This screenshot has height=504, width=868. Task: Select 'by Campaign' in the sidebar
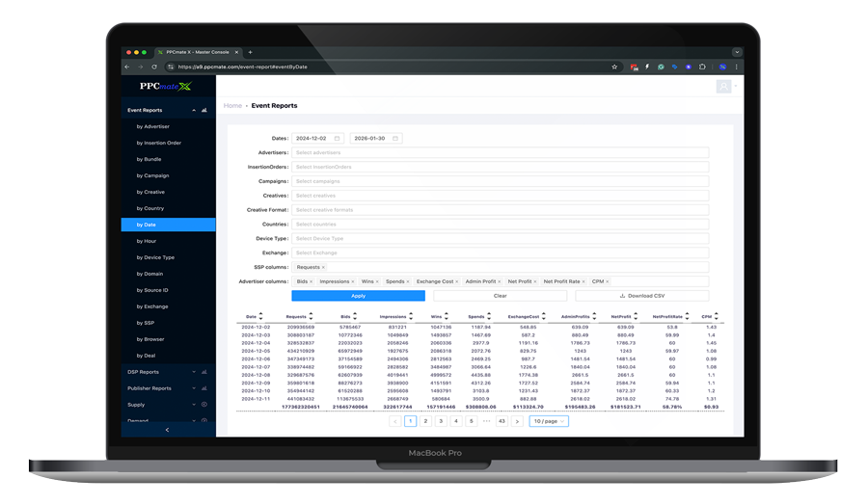[x=153, y=175]
